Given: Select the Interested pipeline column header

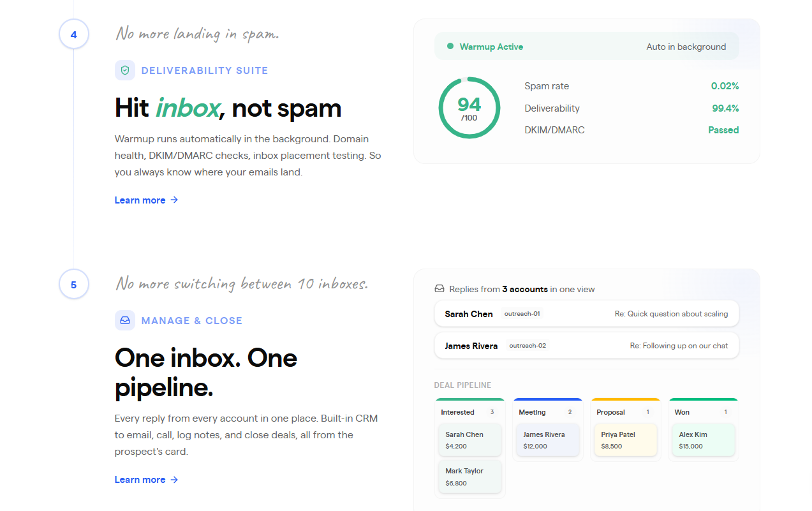Looking at the screenshot, I should (x=470, y=411).
